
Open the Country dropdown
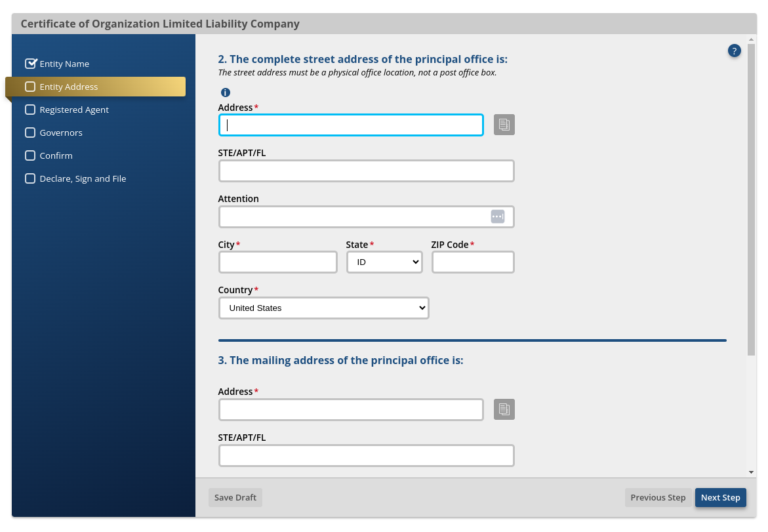pos(323,308)
